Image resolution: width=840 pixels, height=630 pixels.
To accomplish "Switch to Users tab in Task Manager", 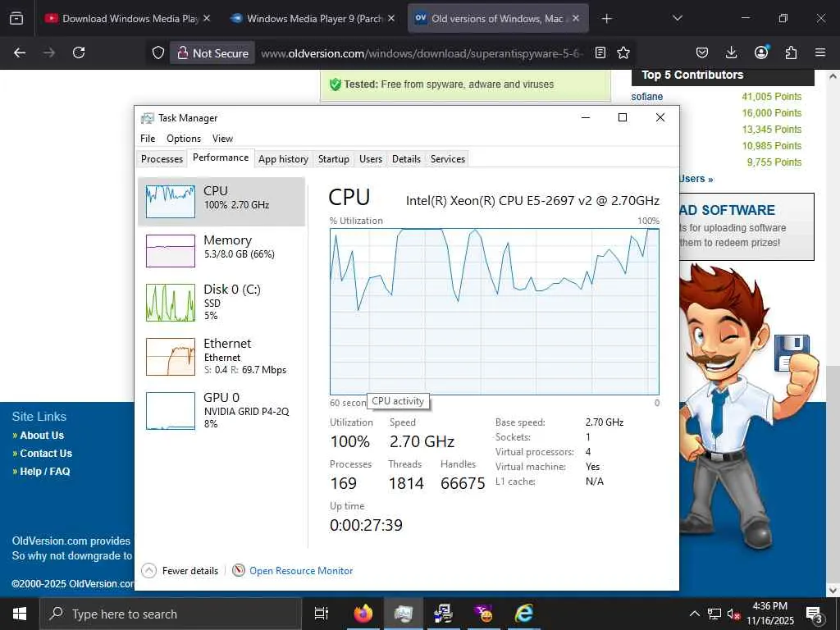I will (x=371, y=158).
